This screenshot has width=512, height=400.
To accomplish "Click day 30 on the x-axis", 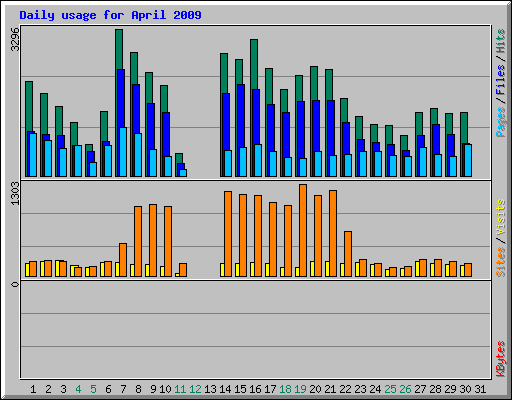I will pyautogui.click(x=465, y=389).
